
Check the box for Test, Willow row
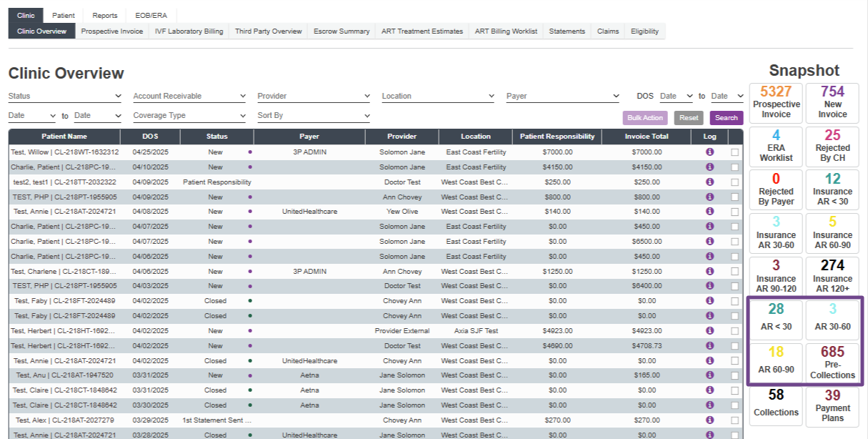click(x=735, y=152)
